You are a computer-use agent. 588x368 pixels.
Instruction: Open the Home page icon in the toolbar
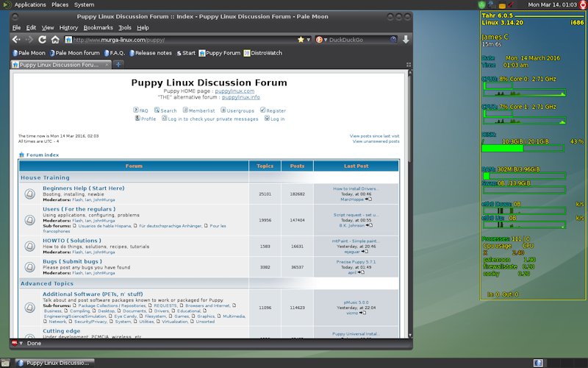tap(55, 40)
